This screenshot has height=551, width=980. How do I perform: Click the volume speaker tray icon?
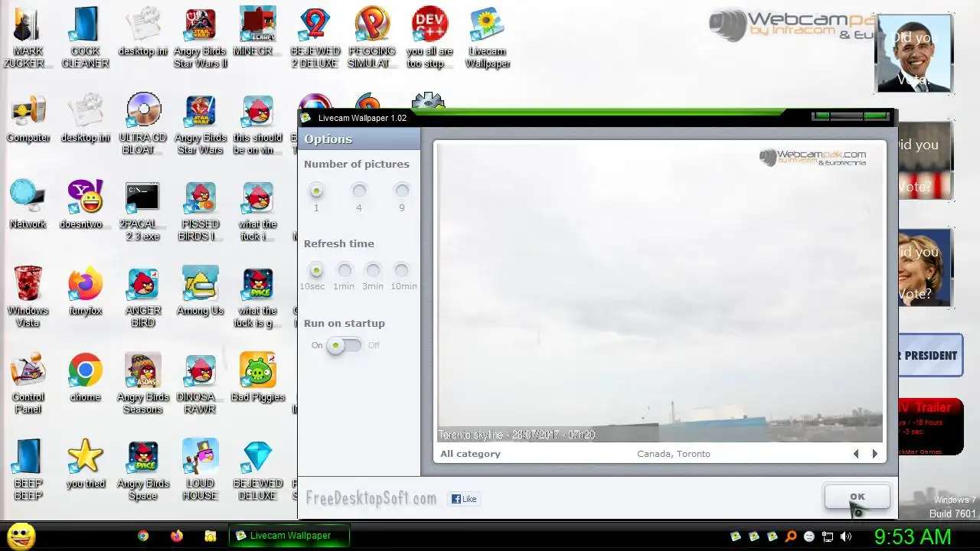click(846, 536)
